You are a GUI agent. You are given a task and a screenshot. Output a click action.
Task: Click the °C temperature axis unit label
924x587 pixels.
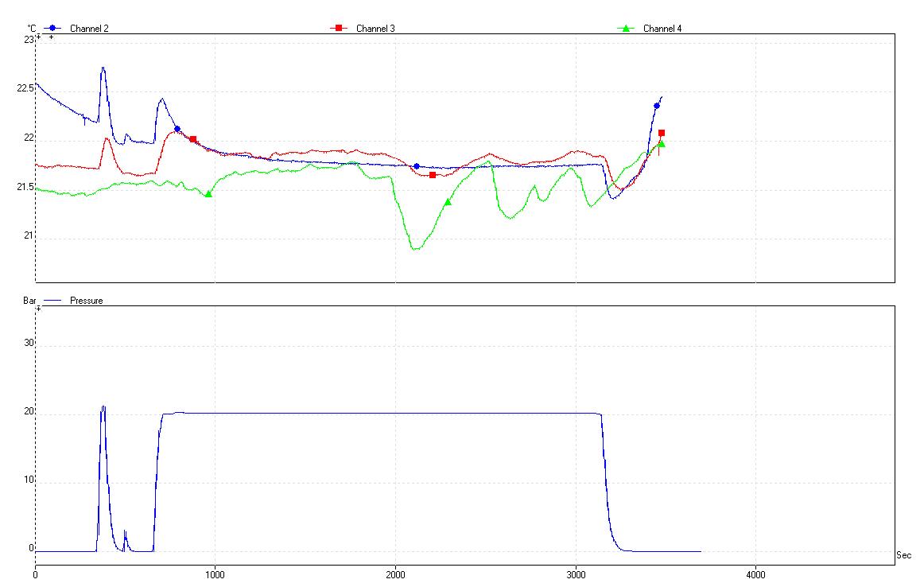32,28
